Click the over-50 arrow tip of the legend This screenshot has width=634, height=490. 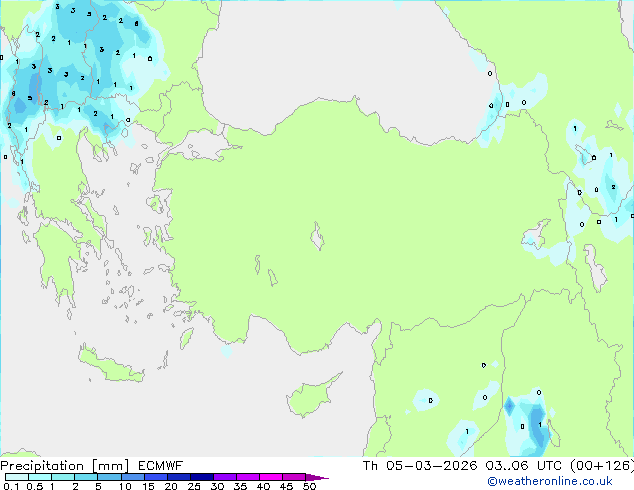pyautogui.click(x=317, y=477)
